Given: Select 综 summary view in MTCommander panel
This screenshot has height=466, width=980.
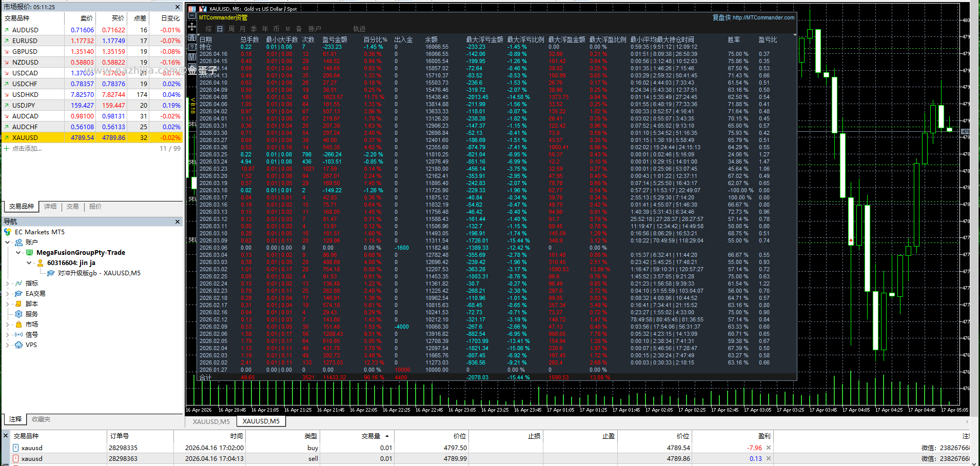Looking at the screenshot, I should pyautogui.click(x=208, y=29).
